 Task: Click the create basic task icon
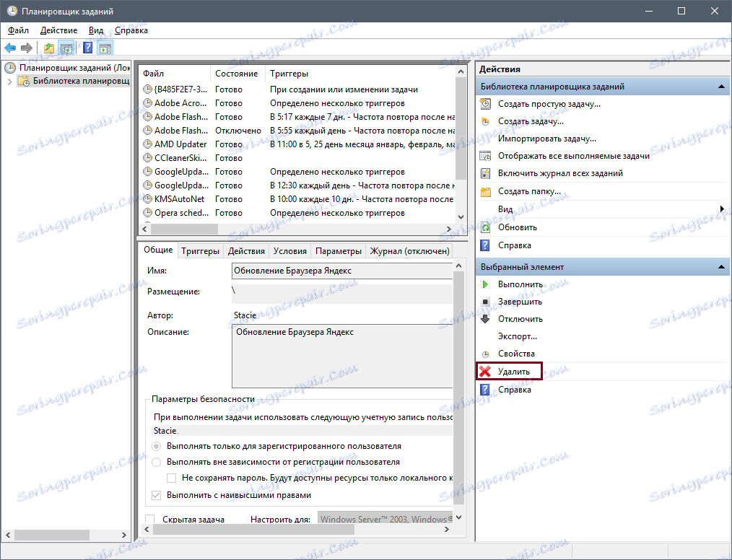[x=486, y=104]
